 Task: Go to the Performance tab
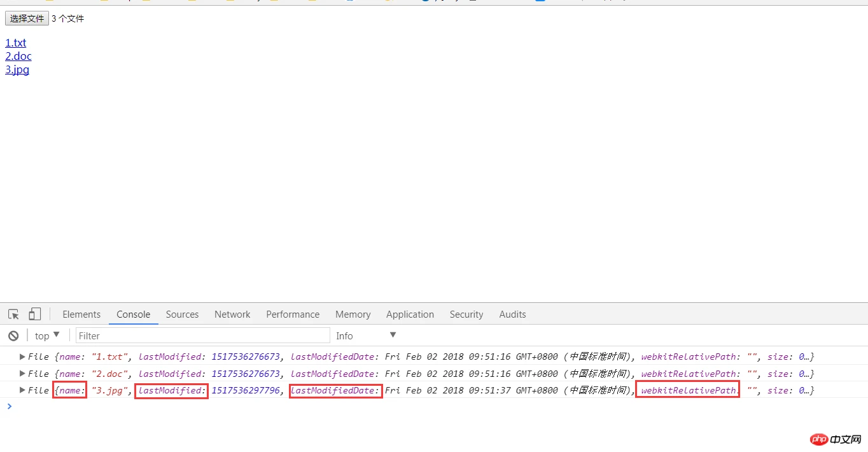tap(293, 314)
